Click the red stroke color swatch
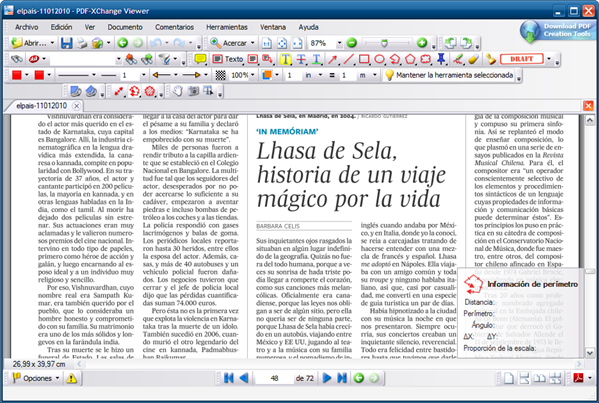 coord(16,75)
